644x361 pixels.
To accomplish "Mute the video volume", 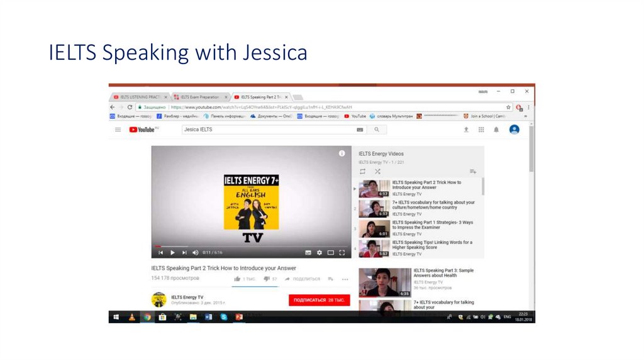I will click(195, 252).
